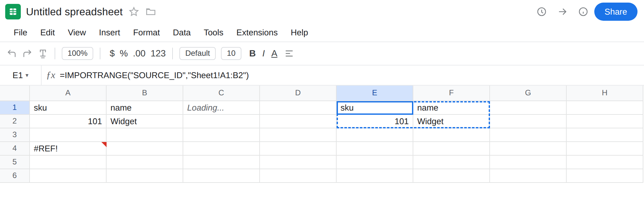The height and width of the screenshot is (201, 644).
Task: Open version history clock icon
Action: 542,12
